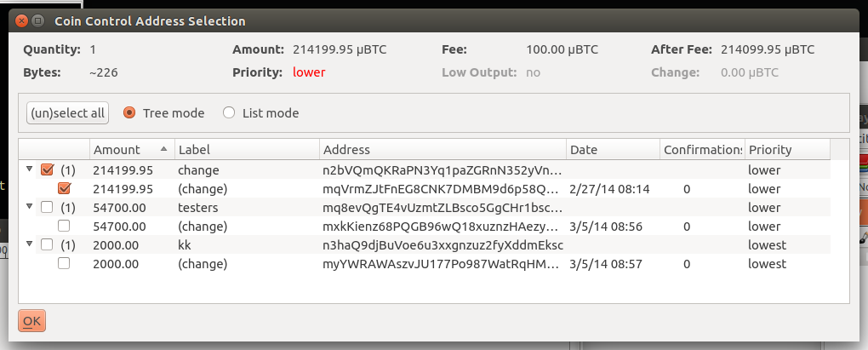
Task: Click the OK button
Action: 31,321
